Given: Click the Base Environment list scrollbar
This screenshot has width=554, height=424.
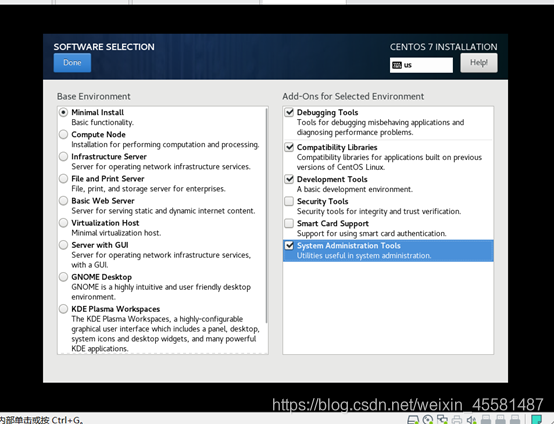Looking at the screenshot, I should tap(266, 216).
